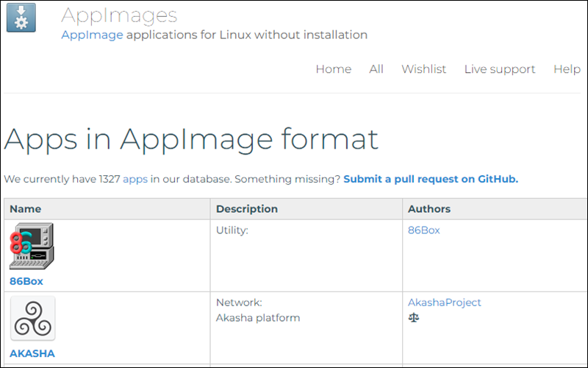Click the Authors column header
Screen dimensions: 588x368
(x=495, y=209)
